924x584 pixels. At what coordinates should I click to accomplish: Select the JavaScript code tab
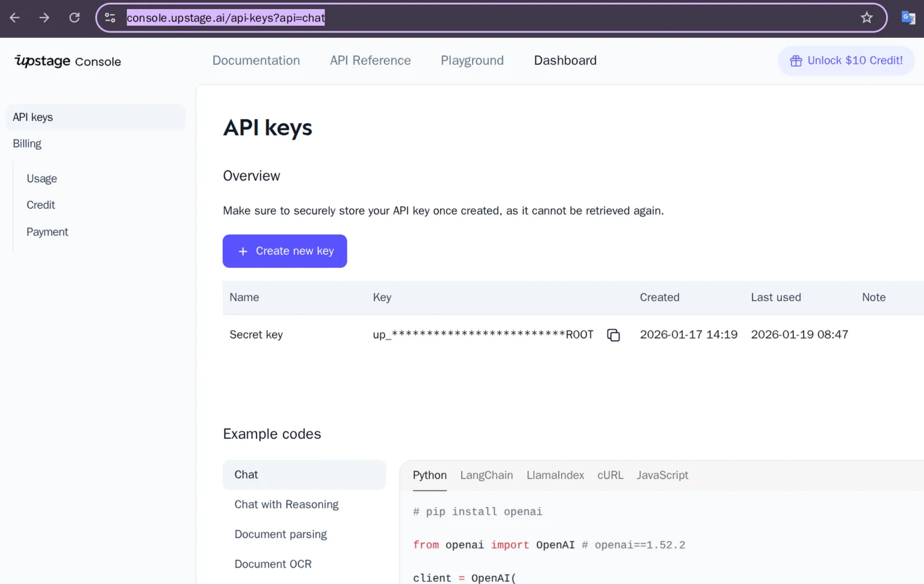[662, 475]
